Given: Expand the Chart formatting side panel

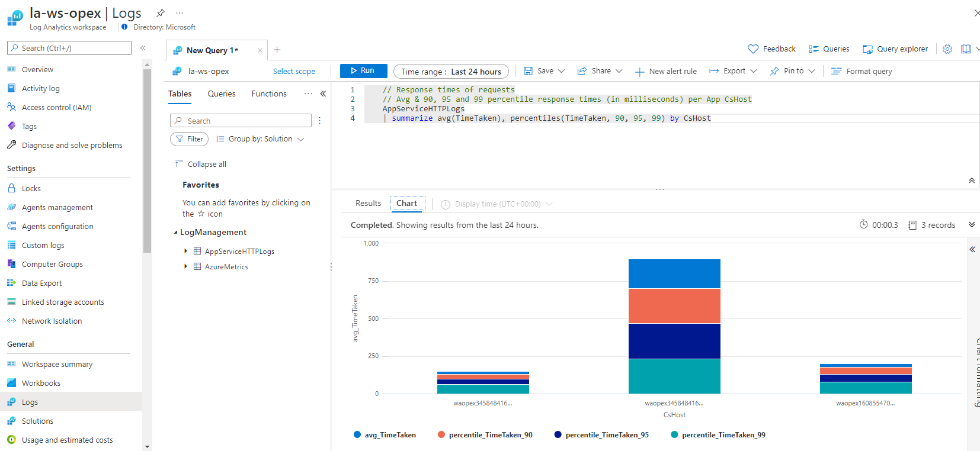Looking at the screenshot, I should tap(972, 249).
